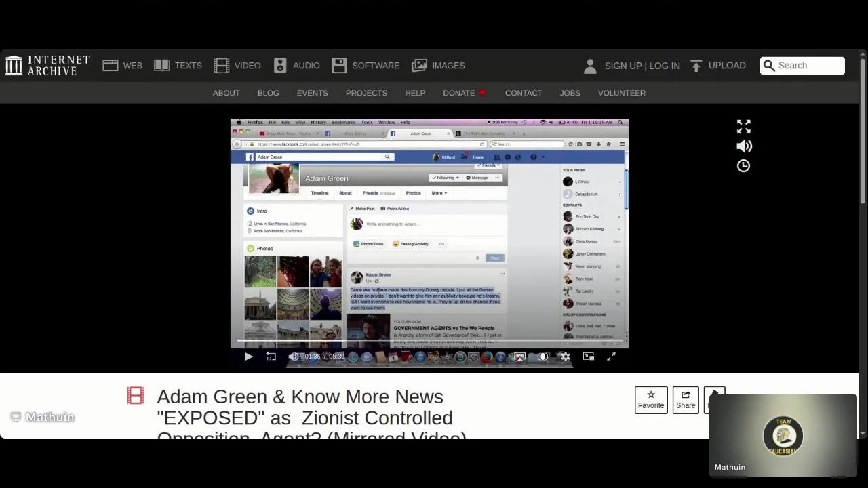
Task: Open the Web section in top navigation
Action: click(x=123, y=66)
